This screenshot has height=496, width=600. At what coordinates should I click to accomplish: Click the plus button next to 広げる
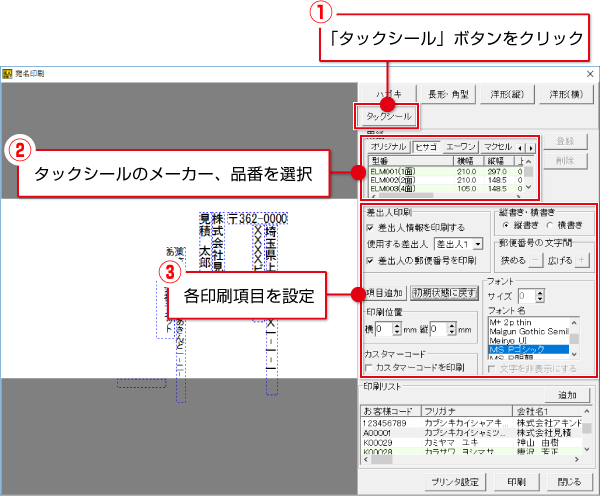pyautogui.click(x=582, y=261)
